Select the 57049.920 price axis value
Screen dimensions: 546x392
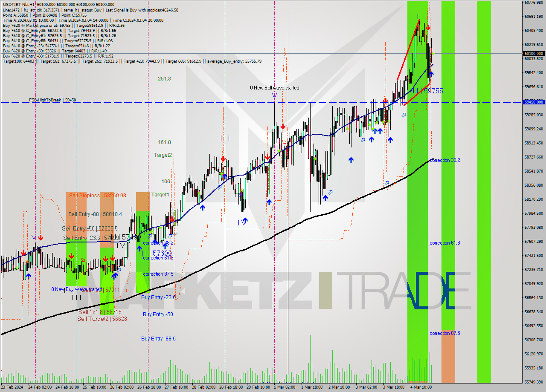(x=534, y=283)
